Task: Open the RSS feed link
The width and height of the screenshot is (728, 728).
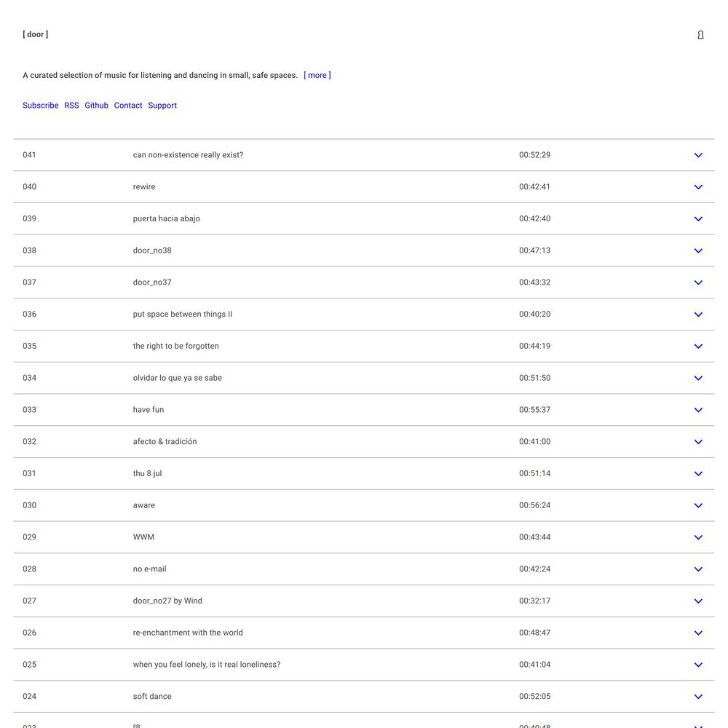Action: click(71, 106)
